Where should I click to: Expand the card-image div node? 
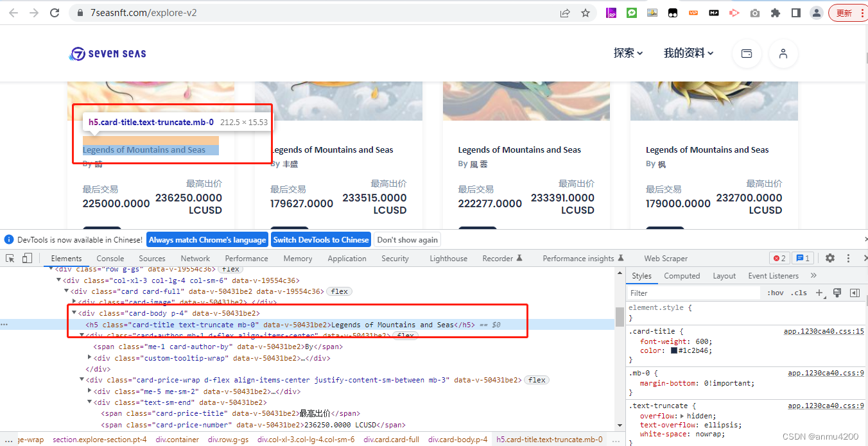pyautogui.click(x=74, y=302)
